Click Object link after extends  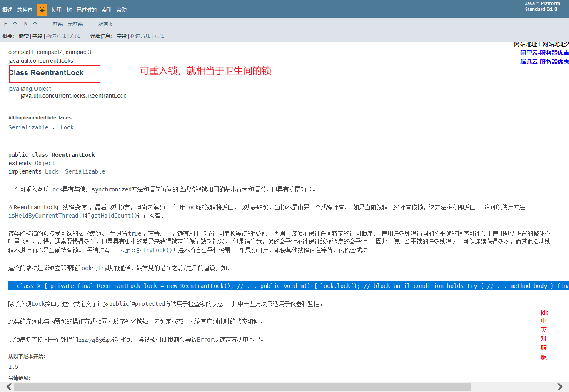pos(45,163)
